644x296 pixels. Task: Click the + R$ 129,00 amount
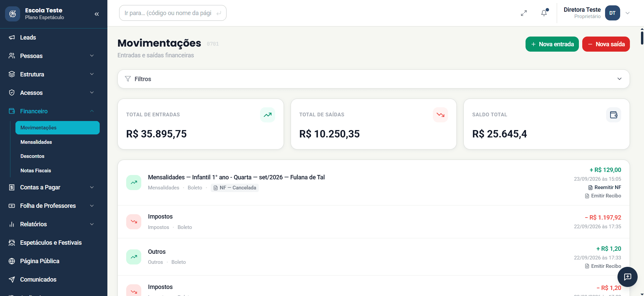pos(605,170)
